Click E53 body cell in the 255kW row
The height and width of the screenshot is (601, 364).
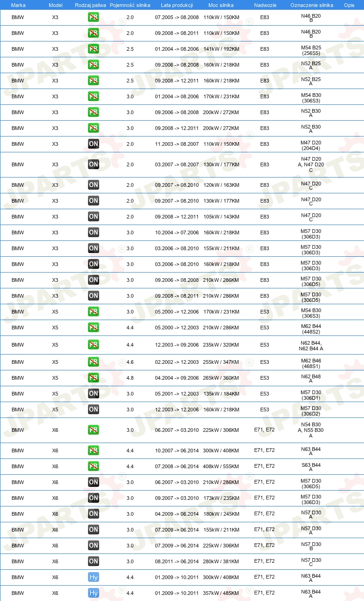point(264,362)
